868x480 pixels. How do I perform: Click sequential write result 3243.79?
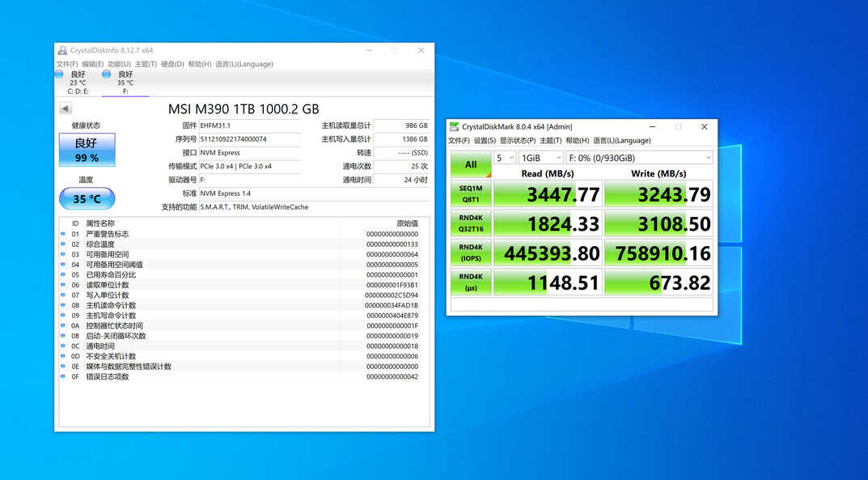(x=658, y=193)
